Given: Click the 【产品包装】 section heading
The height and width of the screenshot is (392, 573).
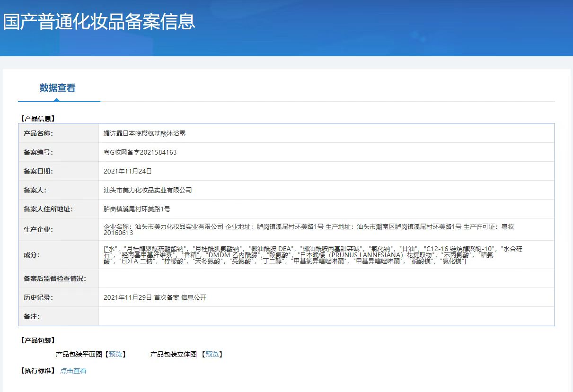Looking at the screenshot, I should 37,340.
